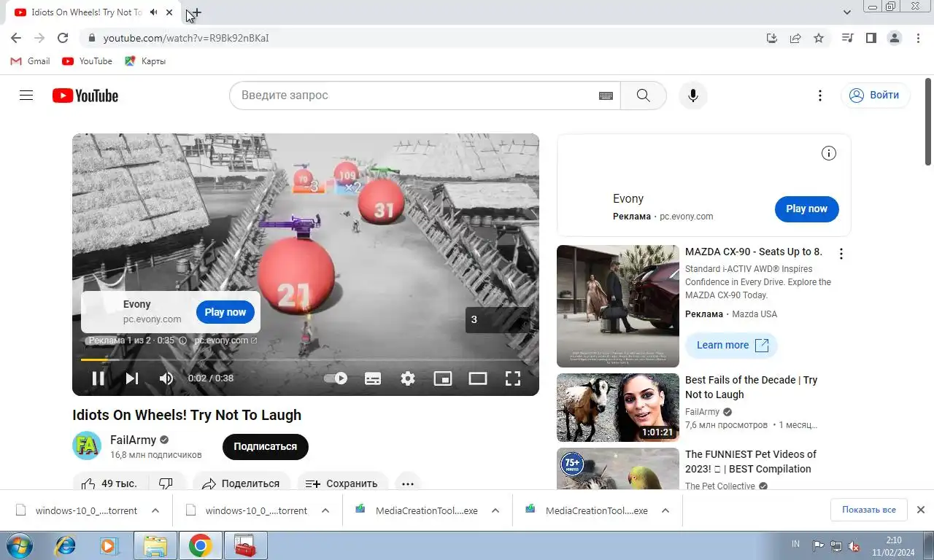
Task: Bookmark this page with star icon
Action: pos(819,38)
